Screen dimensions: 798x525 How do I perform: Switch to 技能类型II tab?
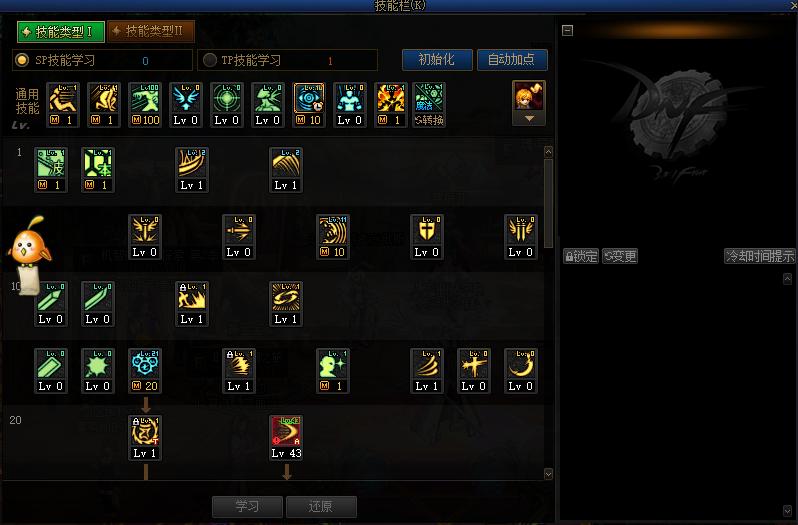(151, 32)
